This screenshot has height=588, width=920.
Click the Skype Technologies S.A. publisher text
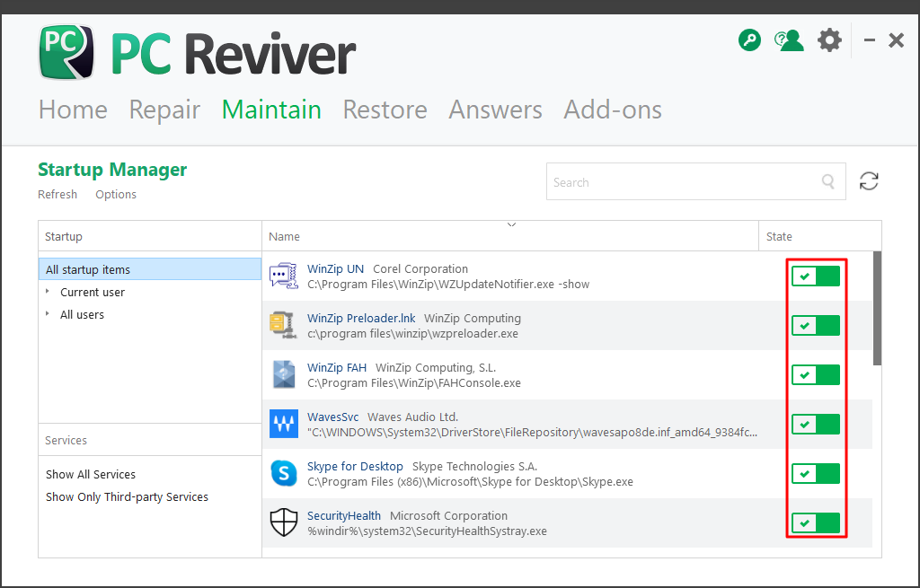point(475,466)
